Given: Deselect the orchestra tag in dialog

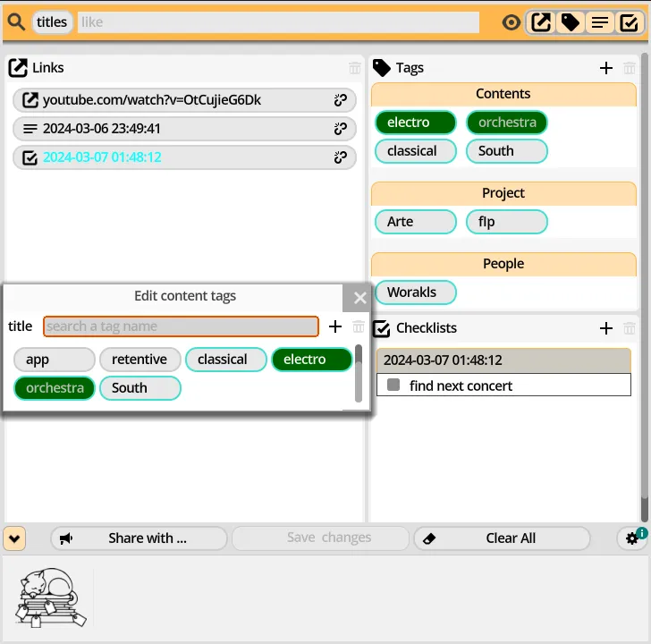Looking at the screenshot, I should [x=55, y=388].
